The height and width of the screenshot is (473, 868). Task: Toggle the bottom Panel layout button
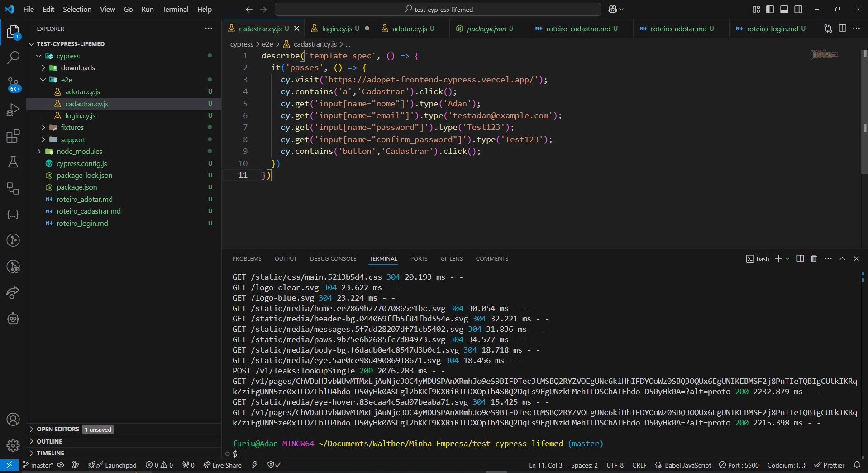point(784,9)
